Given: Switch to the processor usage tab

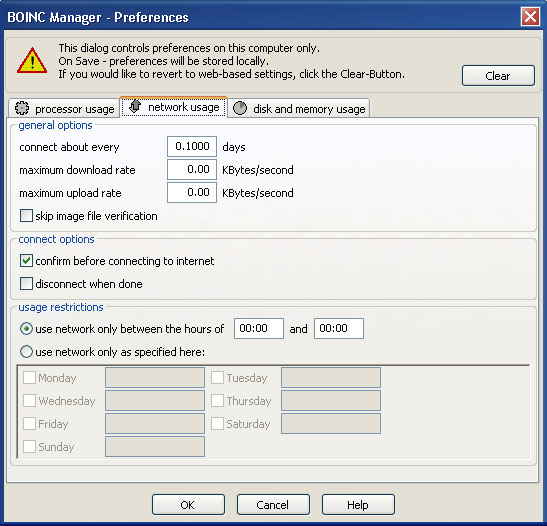Looking at the screenshot, I should pyautogui.click(x=64, y=108).
